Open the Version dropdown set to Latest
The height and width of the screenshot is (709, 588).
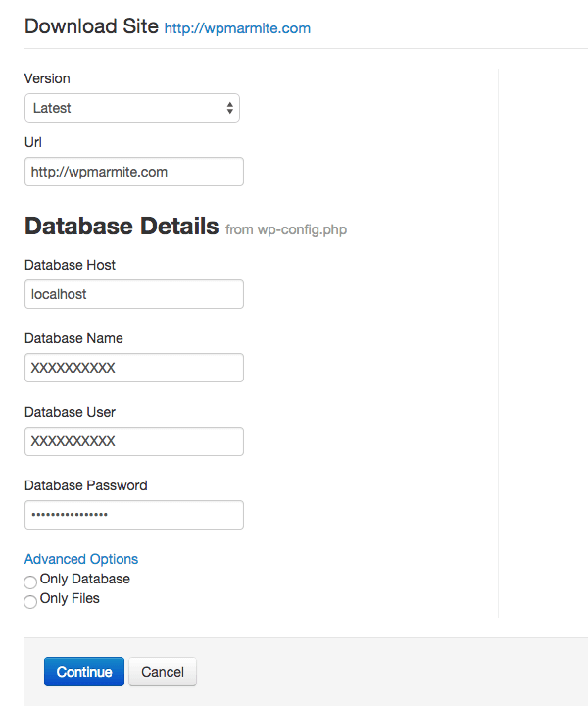(x=132, y=108)
